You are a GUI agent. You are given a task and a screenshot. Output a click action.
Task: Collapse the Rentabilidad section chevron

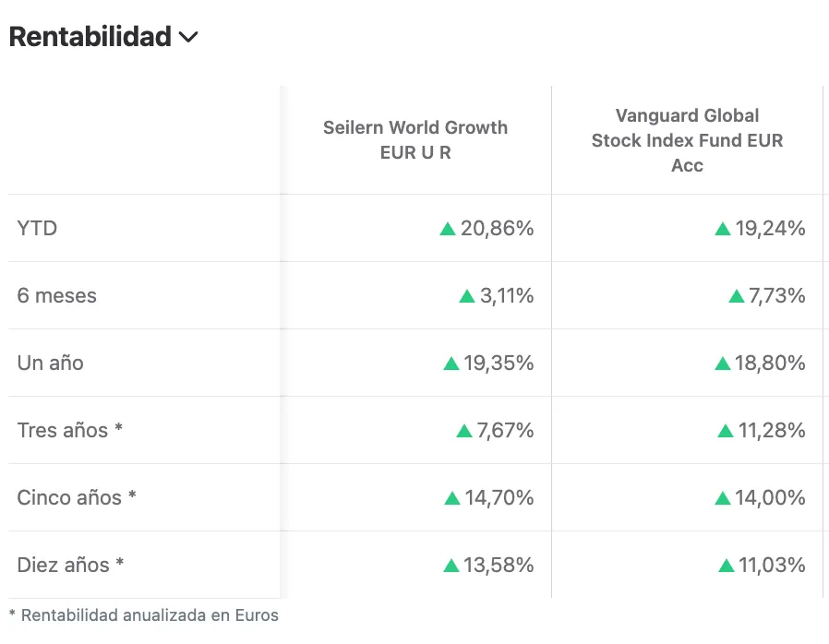click(x=188, y=38)
